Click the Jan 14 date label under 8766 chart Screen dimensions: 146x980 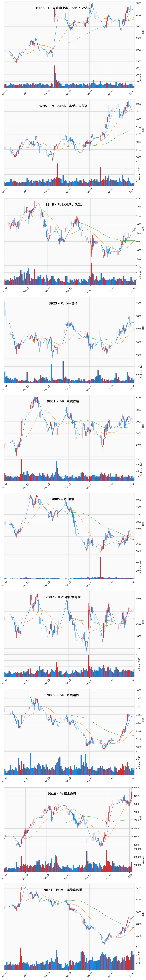(x=5, y=92)
